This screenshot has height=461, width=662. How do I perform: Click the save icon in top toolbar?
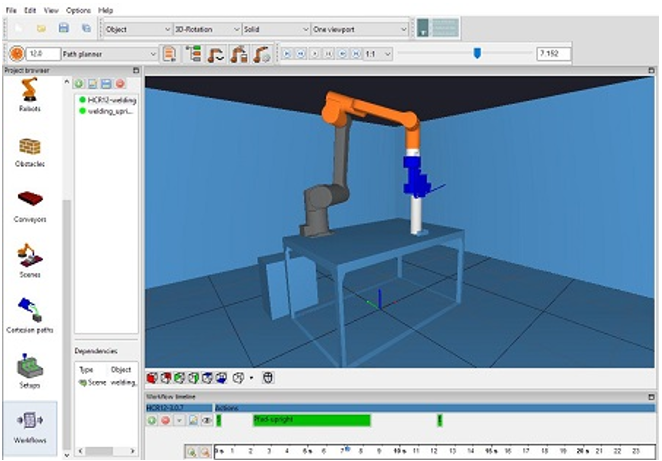(64, 30)
